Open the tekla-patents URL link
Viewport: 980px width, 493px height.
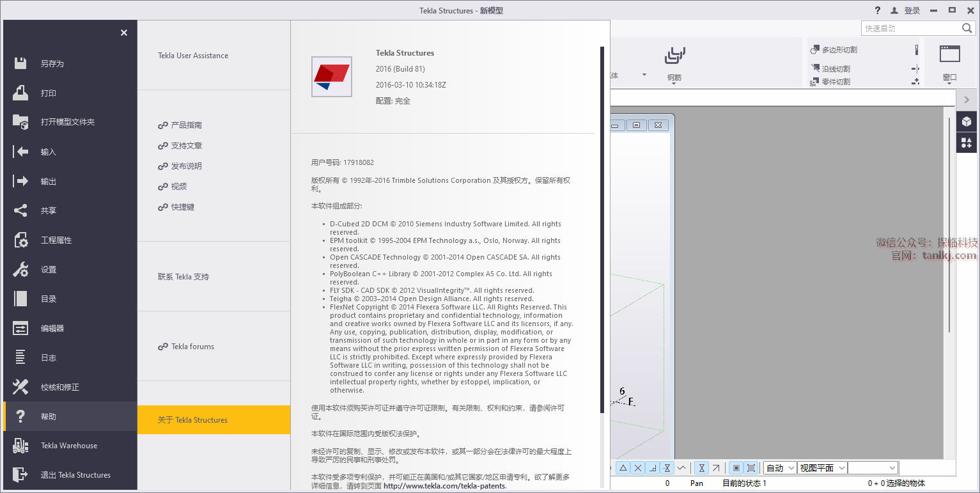pos(444,486)
